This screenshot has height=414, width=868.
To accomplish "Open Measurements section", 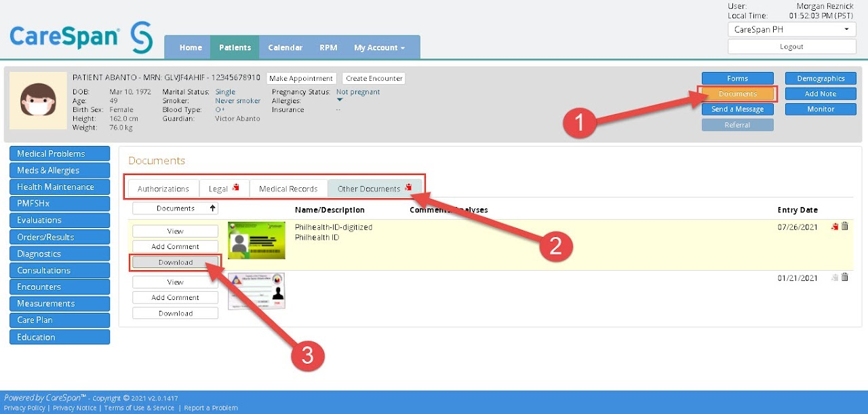I will point(60,303).
